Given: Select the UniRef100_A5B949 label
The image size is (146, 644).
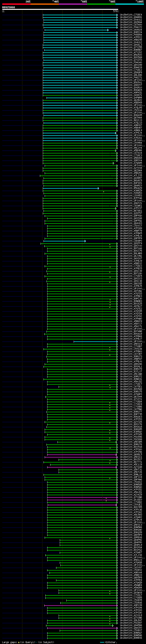Looking at the screenshot, I should coord(131,103).
